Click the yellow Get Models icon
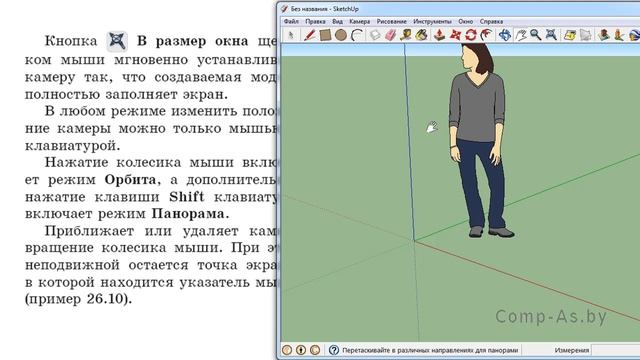640x360 pixels. coord(570,35)
